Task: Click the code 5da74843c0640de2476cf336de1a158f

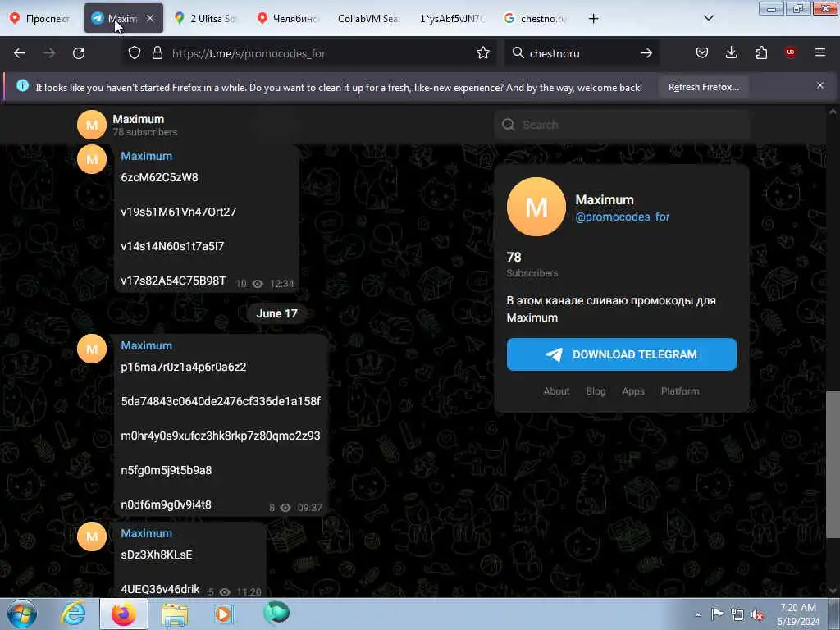Action: click(221, 401)
